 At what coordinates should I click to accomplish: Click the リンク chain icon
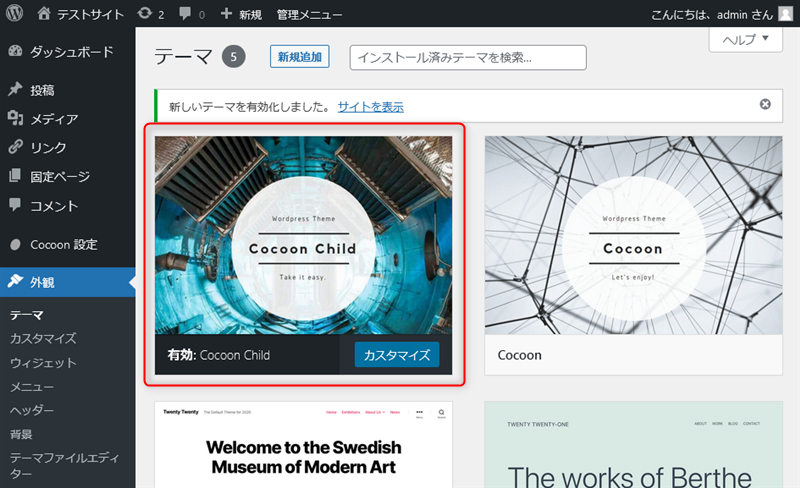pyautogui.click(x=15, y=147)
